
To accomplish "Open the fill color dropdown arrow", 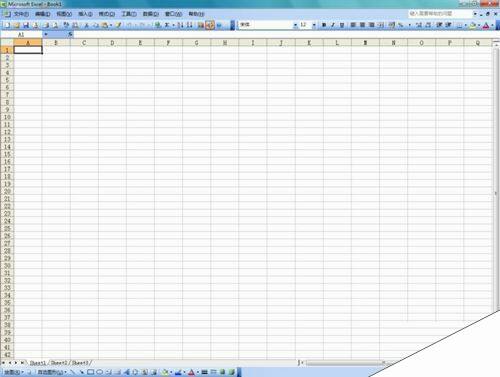I will [479, 25].
